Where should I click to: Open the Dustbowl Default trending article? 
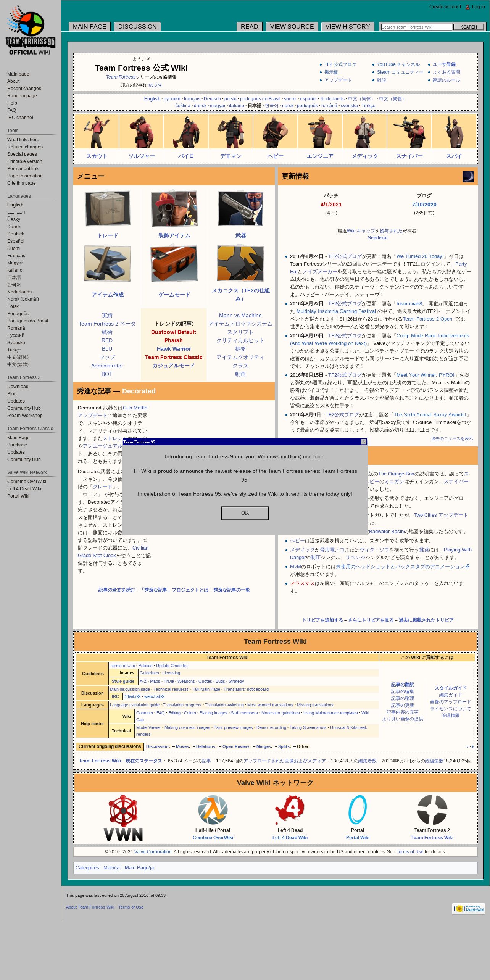tap(174, 332)
